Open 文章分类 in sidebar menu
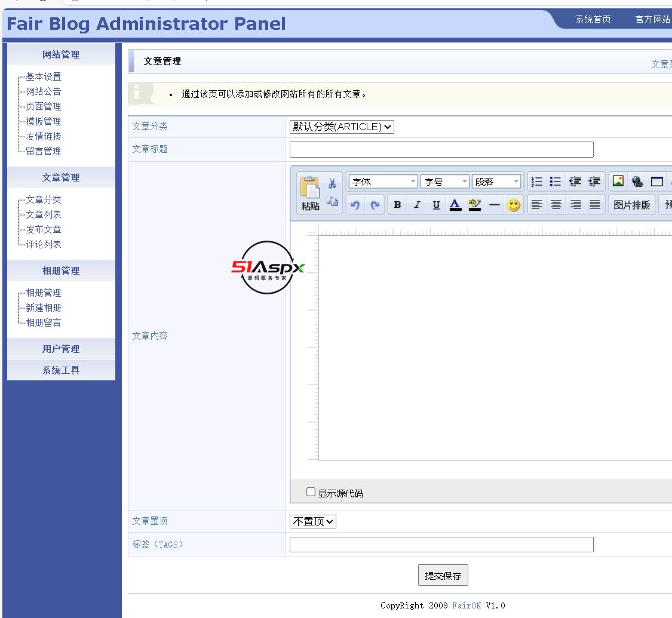Screen dimensions: 672x618 pos(43,199)
